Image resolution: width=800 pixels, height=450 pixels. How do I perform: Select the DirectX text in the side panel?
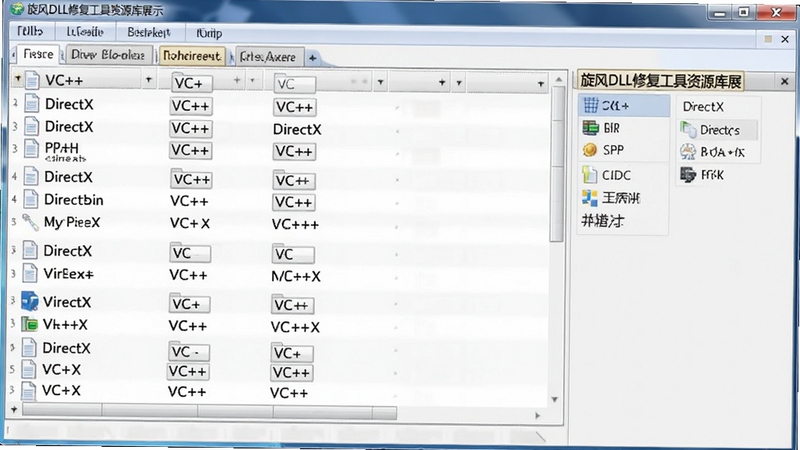click(x=703, y=107)
